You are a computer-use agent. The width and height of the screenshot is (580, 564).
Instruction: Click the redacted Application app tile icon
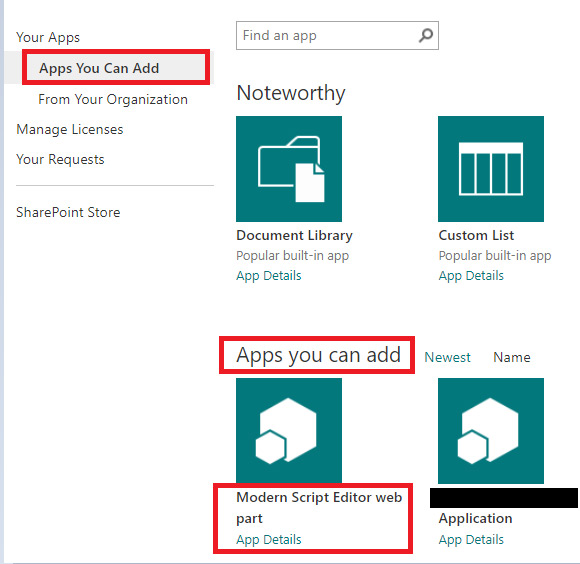pyautogui.click(x=491, y=430)
